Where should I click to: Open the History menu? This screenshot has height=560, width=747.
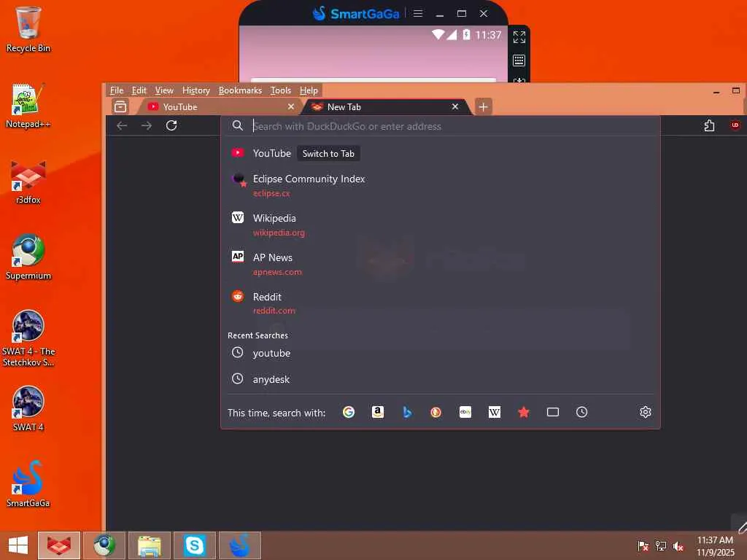point(196,90)
